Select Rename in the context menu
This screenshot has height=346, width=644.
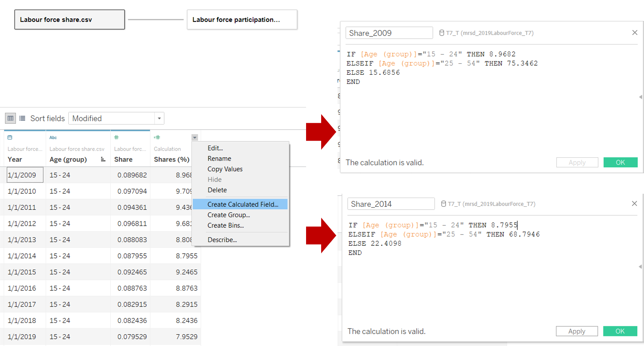(219, 159)
